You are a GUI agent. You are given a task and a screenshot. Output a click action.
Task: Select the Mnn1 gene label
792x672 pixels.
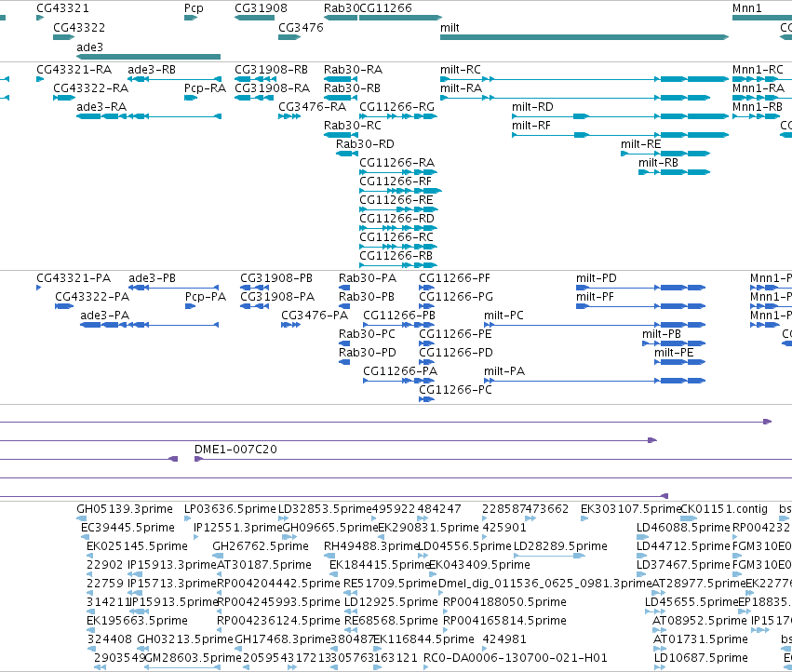[746, 8]
